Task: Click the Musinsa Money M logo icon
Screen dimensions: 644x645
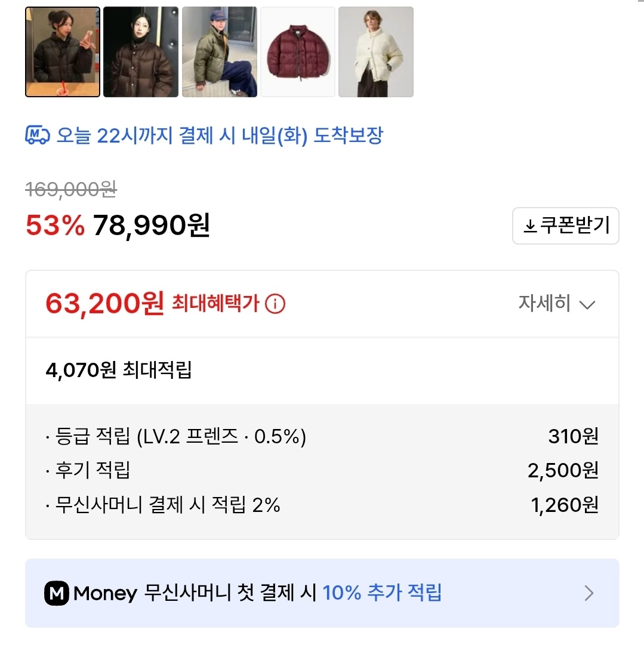Action: 57,593
